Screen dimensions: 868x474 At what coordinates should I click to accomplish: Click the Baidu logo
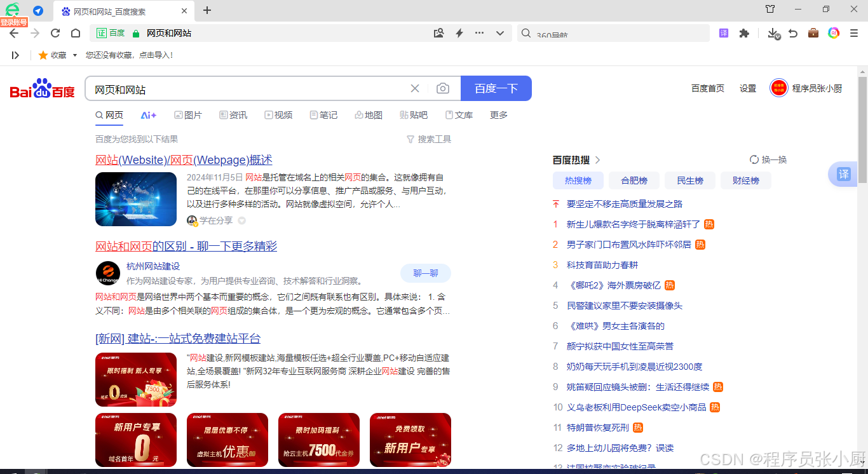(43, 88)
